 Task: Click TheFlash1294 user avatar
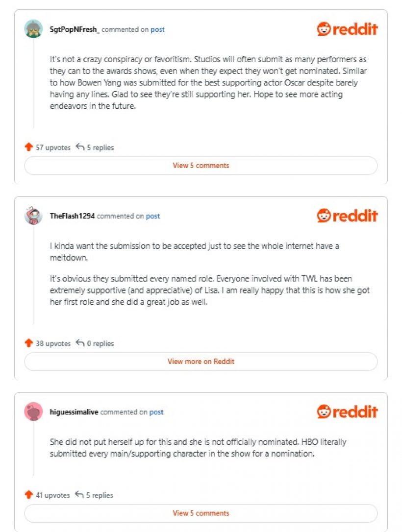pos(33,216)
